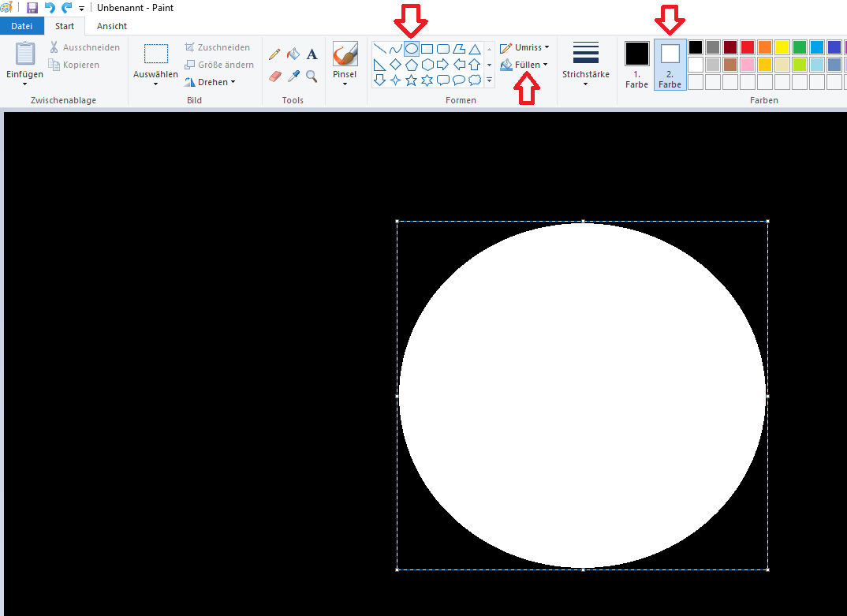The width and height of the screenshot is (847, 616).
Task: Choose the Left arrow shape
Action: pos(459,65)
